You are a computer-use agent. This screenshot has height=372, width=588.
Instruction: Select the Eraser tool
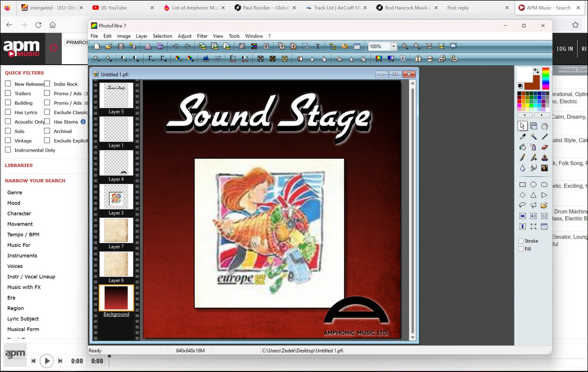click(x=544, y=147)
